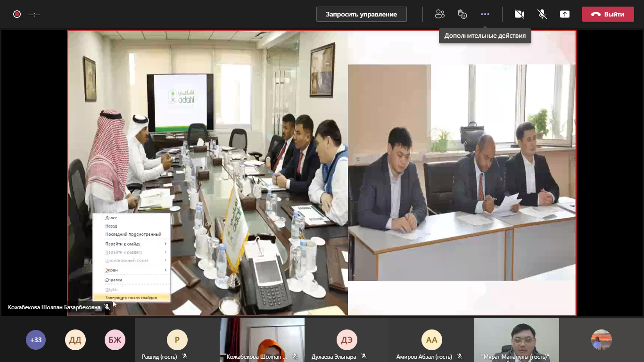
Task: Click the ДД participant avatar
Action: tap(75, 340)
